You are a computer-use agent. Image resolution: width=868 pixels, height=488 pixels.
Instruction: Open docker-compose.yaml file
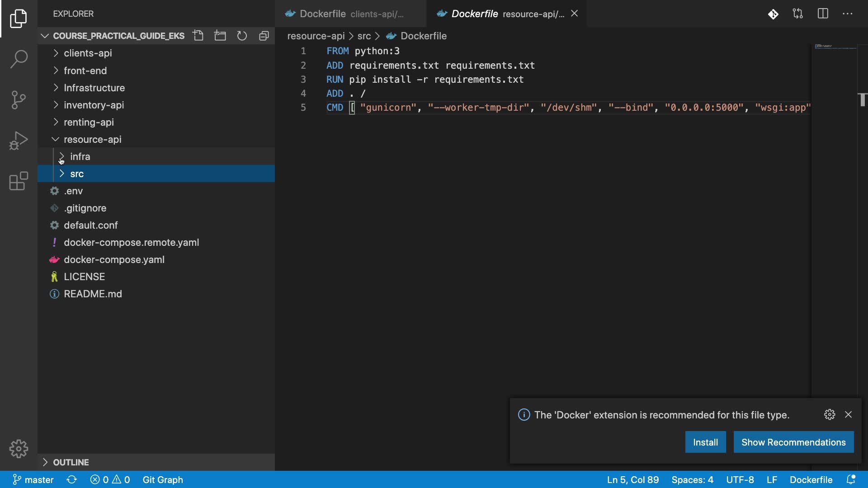(114, 260)
